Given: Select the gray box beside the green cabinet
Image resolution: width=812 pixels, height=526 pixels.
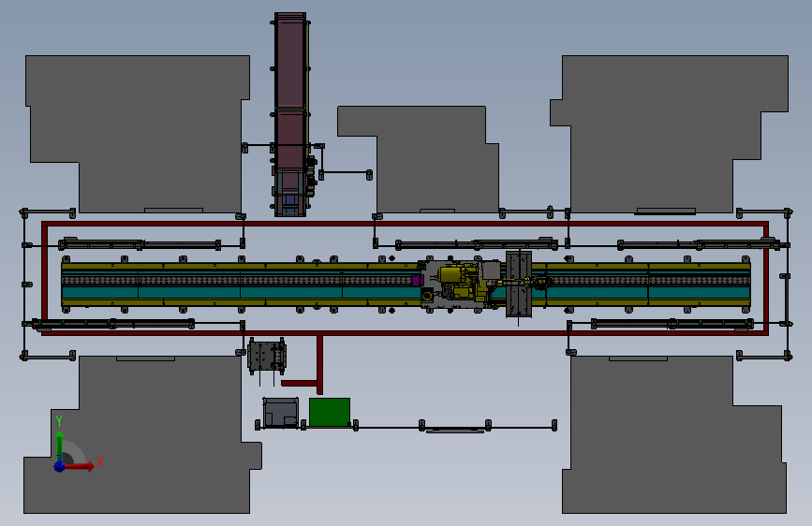Looking at the screenshot, I should (x=281, y=412).
